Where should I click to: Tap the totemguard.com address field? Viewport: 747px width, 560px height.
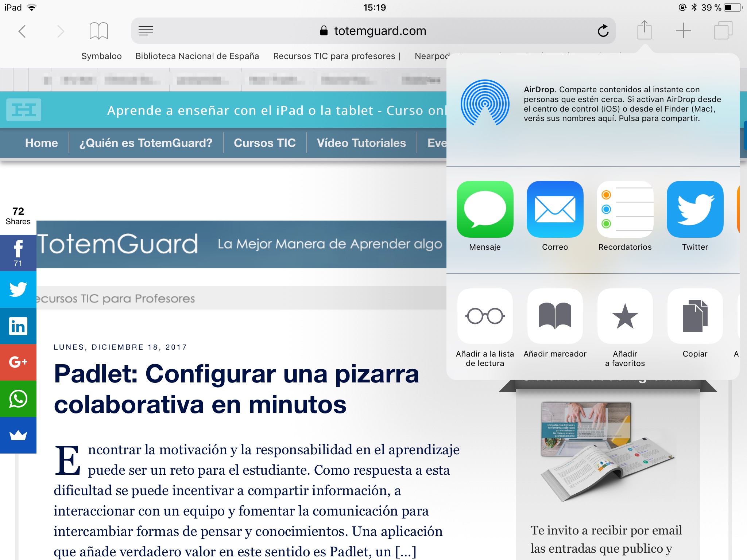click(x=373, y=31)
